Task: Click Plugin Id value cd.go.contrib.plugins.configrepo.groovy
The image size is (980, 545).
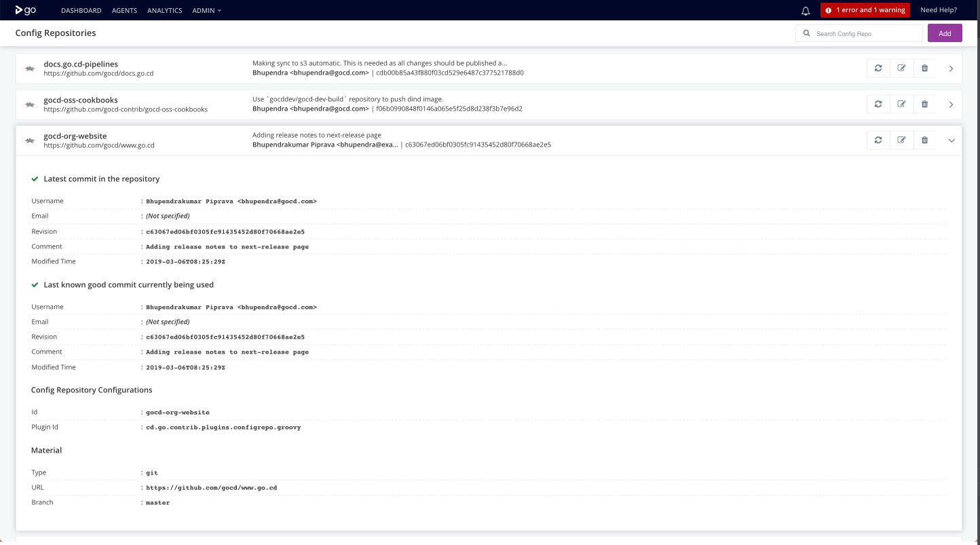Action: coord(223,428)
